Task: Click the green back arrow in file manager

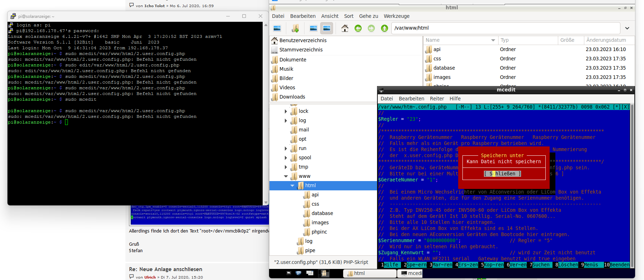Action: point(358,28)
